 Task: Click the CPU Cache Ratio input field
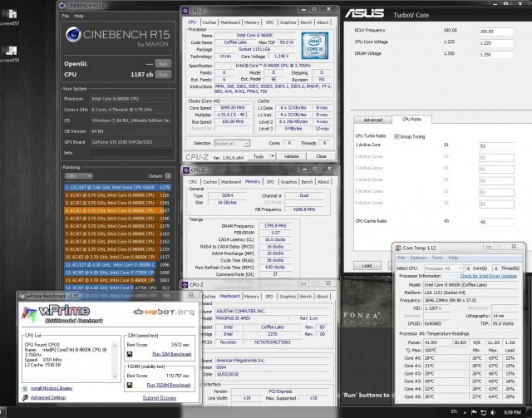coord(496,222)
